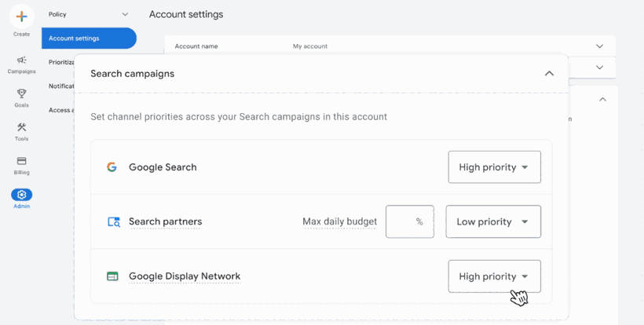Viewport: 644px width, 325px height.
Task: Click the Search partners label
Action: pos(165,221)
